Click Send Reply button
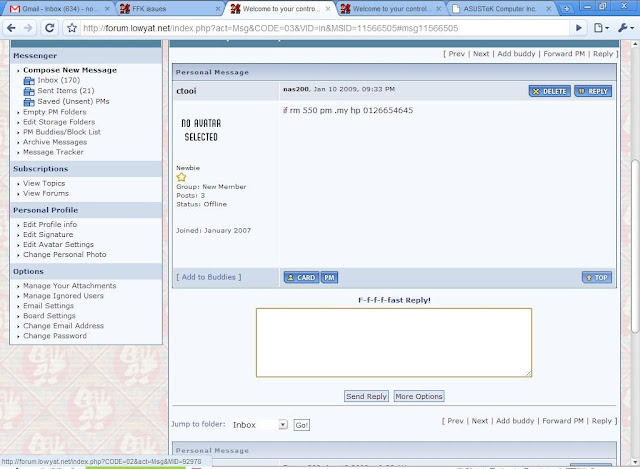The width and height of the screenshot is (640, 469). (366, 396)
